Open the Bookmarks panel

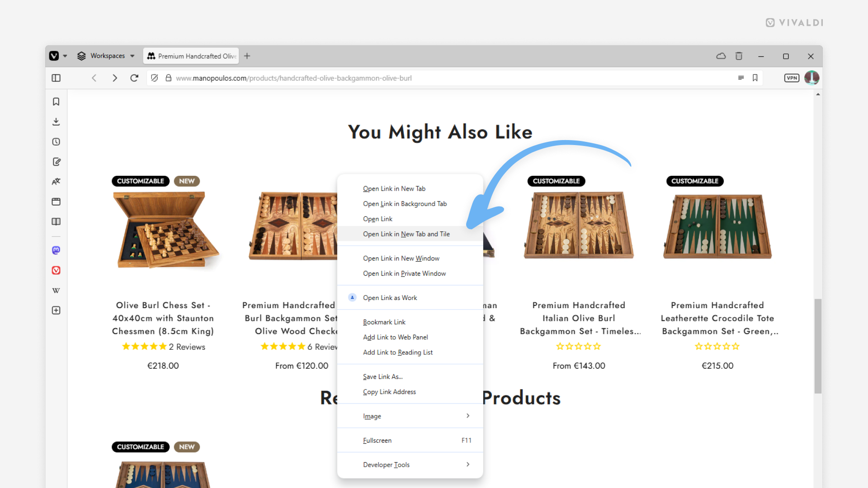[56, 102]
